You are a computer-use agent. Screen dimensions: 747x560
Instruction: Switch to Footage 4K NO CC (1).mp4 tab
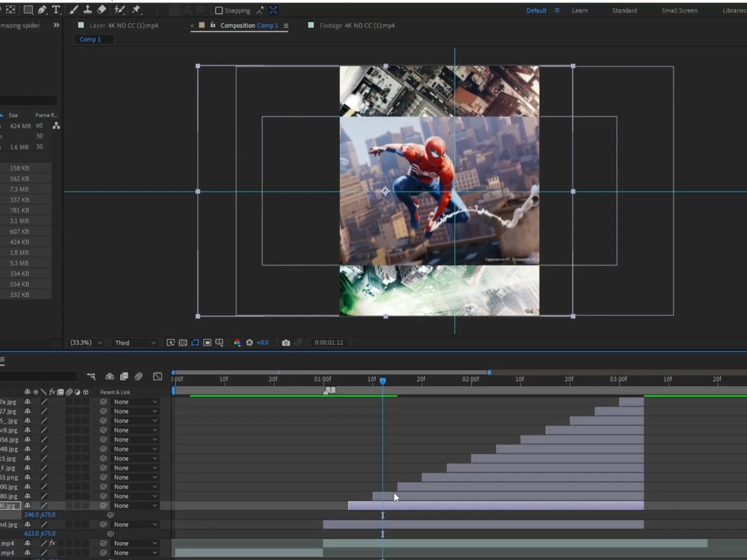click(x=357, y=25)
